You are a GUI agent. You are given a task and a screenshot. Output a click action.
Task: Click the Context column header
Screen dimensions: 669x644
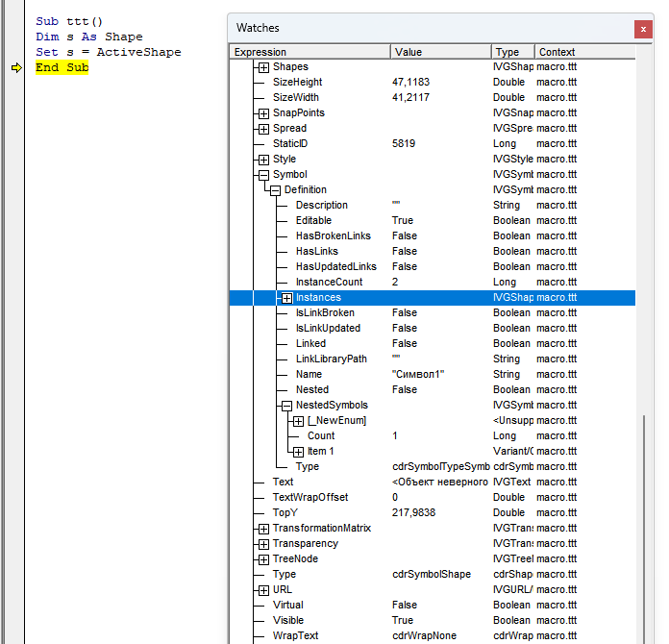tap(585, 52)
